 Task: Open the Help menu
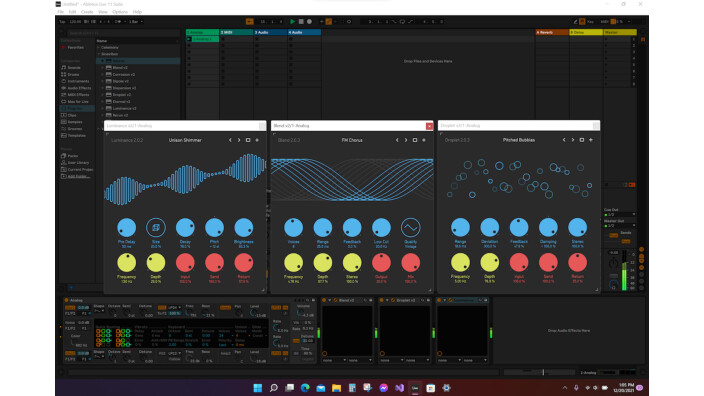point(137,12)
